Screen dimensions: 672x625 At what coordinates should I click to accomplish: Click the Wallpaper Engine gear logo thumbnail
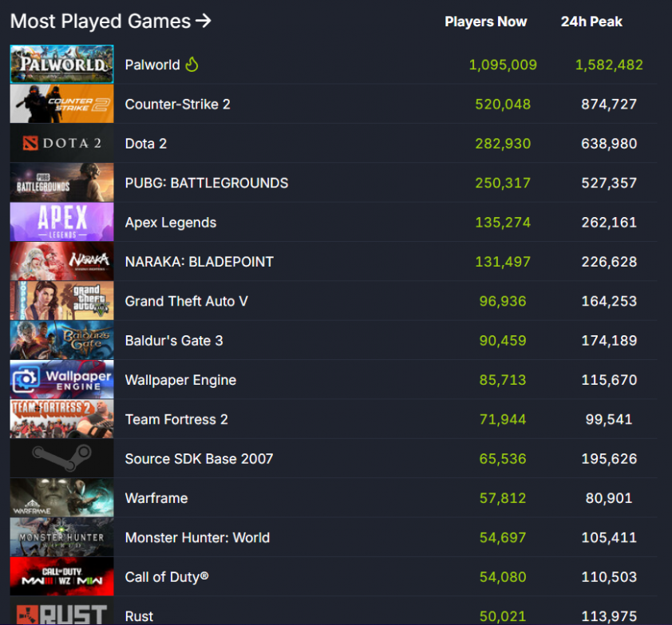(61, 380)
